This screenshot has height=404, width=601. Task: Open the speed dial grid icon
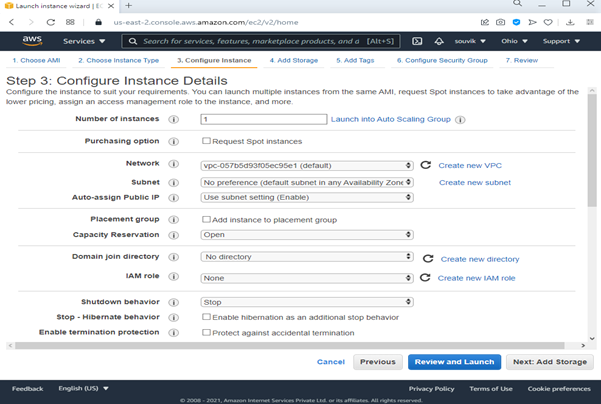pos(70,22)
